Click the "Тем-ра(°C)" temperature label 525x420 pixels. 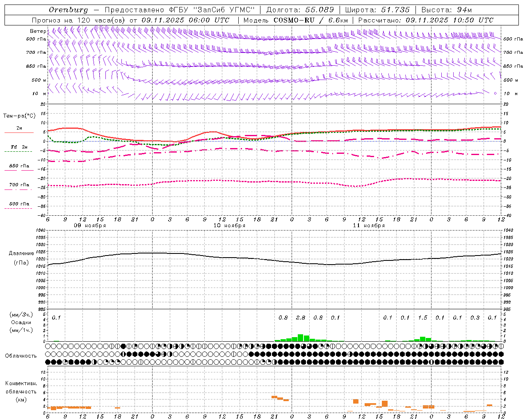[19, 116]
